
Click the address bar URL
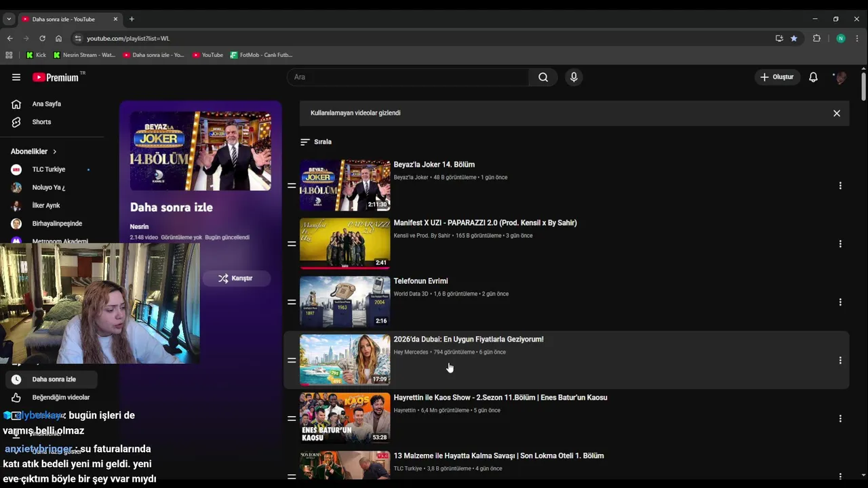click(128, 39)
